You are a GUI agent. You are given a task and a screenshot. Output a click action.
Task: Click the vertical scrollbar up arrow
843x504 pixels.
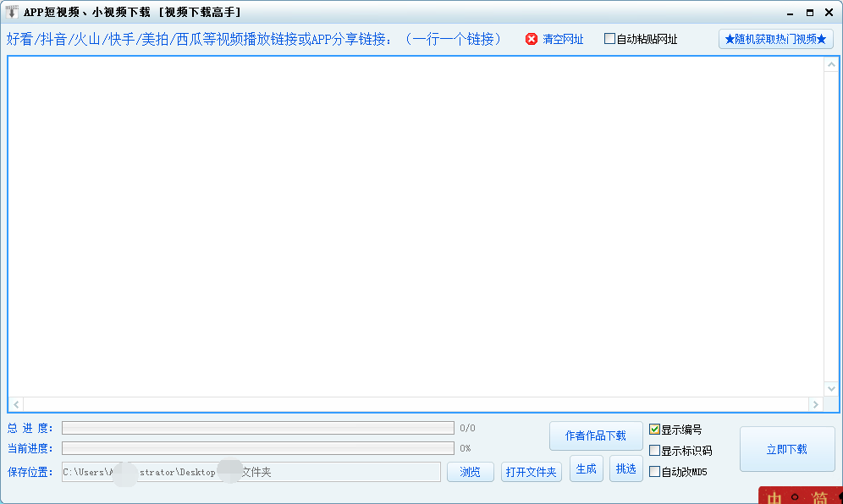831,64
